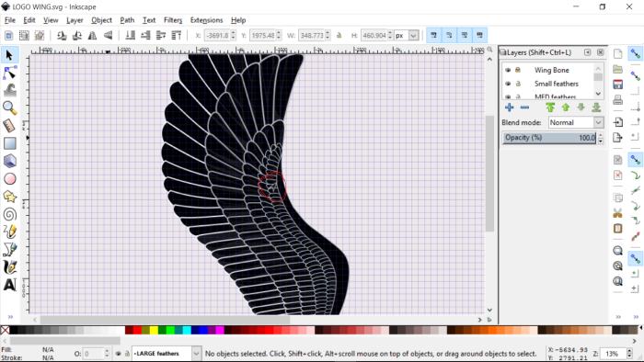Select the Text tool
Screen dimensions: 644x362
[9, 285]
